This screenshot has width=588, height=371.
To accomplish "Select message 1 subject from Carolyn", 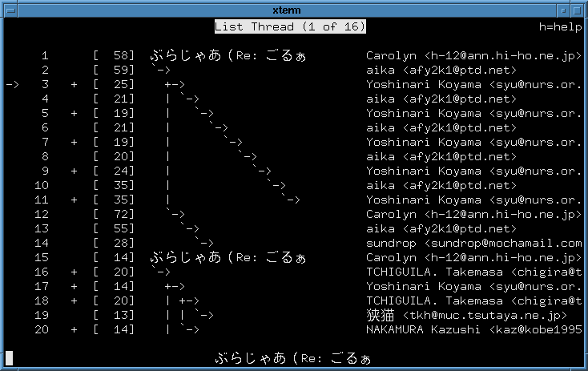I will (228, 56).
